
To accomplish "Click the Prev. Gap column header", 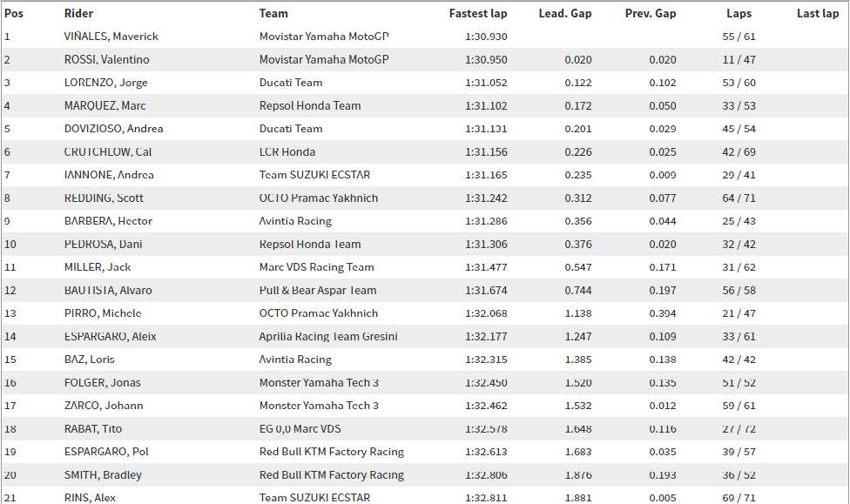I will click(x=651, y=14).
